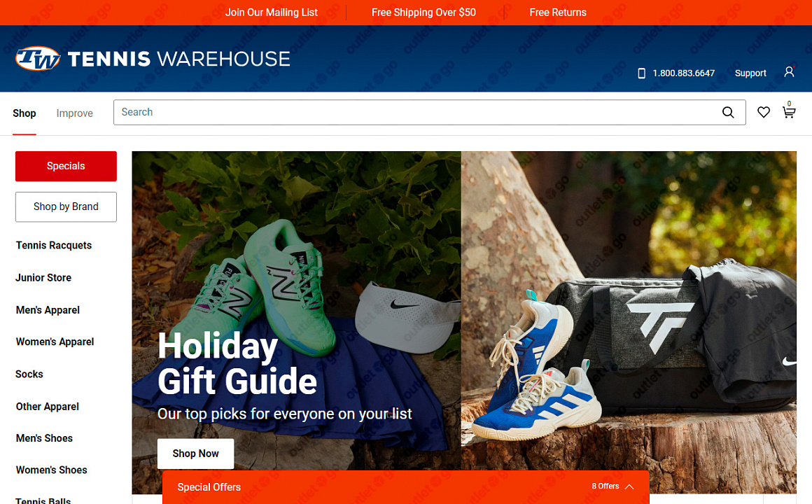The height and width of the screenshot is (504, 812).
Task: Open the Support link in the header
Action: [750, 73]
